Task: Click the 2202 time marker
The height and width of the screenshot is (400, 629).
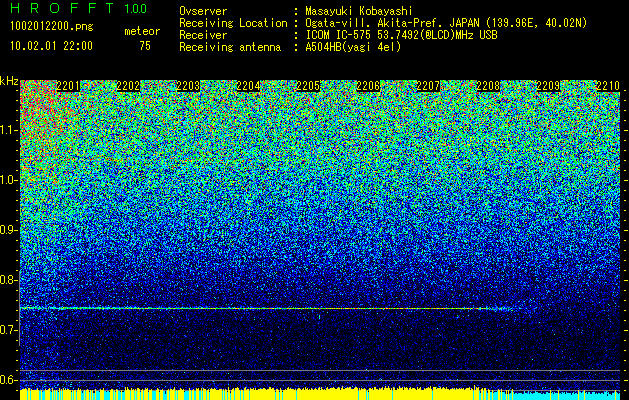Action: (x=128, y=86)
